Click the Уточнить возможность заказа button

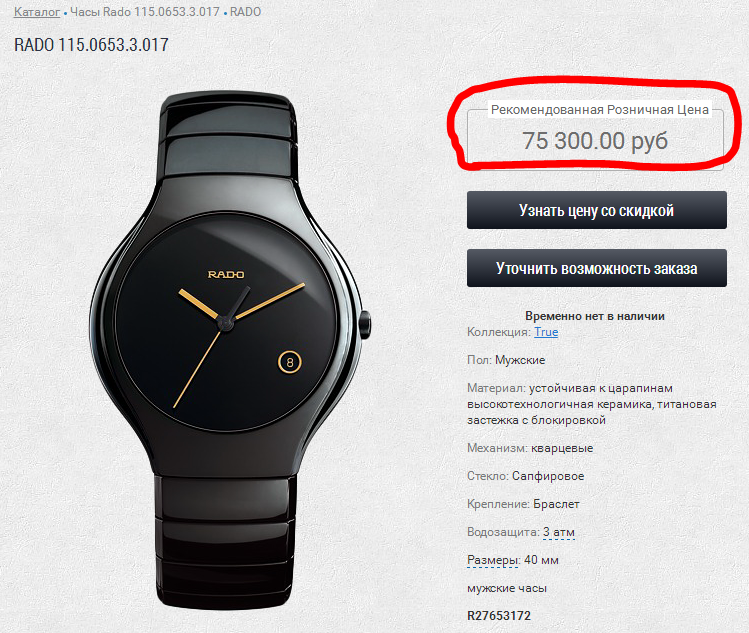pos(597,268)
